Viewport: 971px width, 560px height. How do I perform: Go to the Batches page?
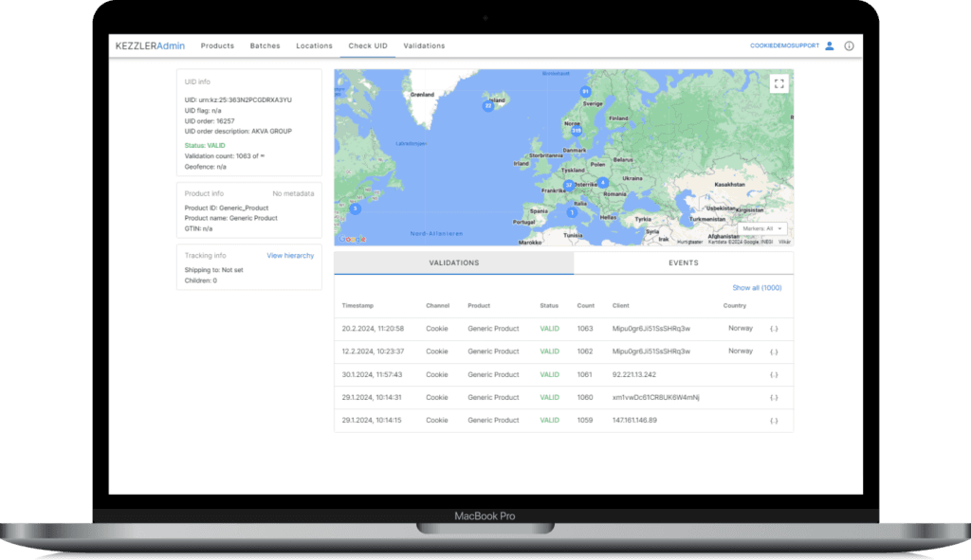pyautogui.click(x=265, y=45)
